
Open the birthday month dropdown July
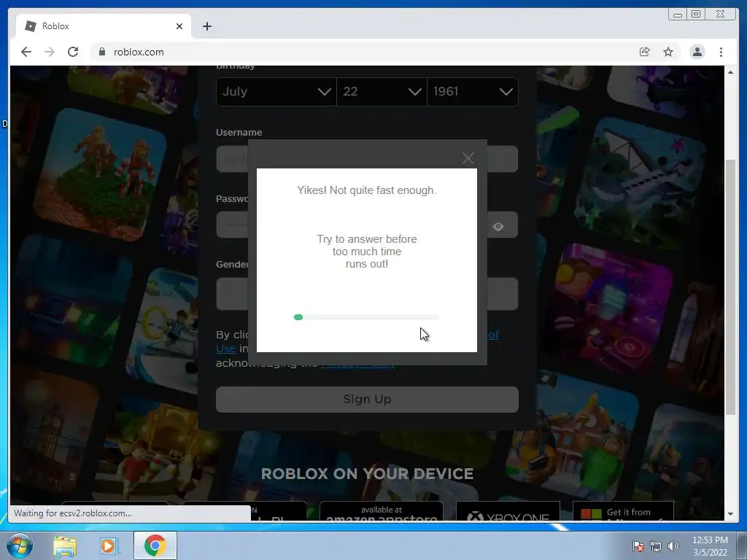pyautogui.click(x=276, y=91)
